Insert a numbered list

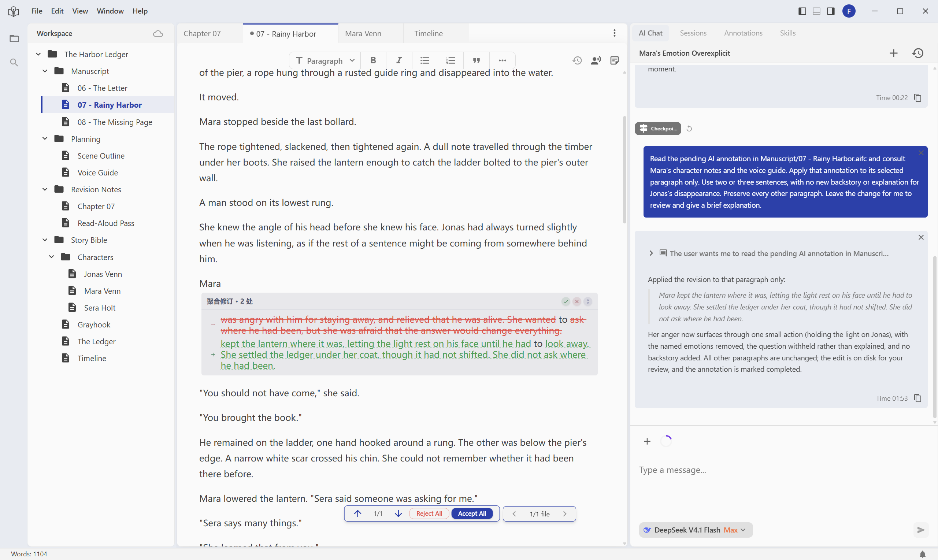451,60
